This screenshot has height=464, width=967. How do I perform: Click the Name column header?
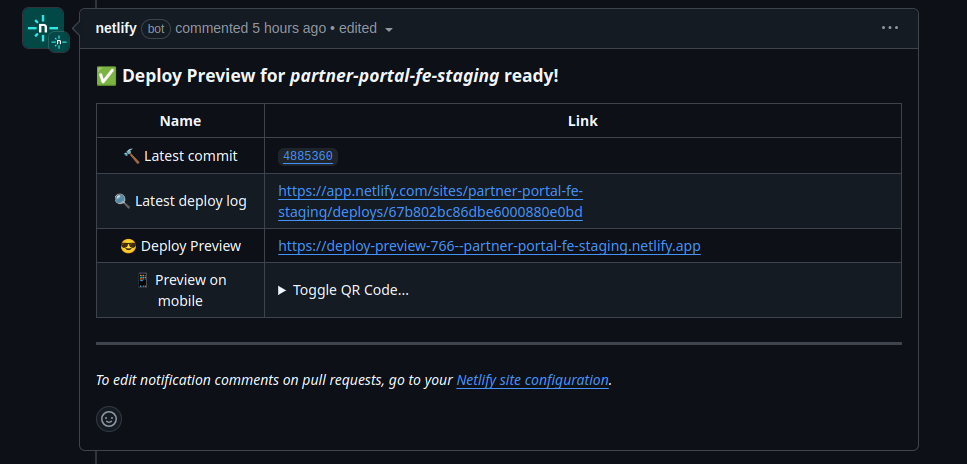pyautogui.click(x=180, y=121)
